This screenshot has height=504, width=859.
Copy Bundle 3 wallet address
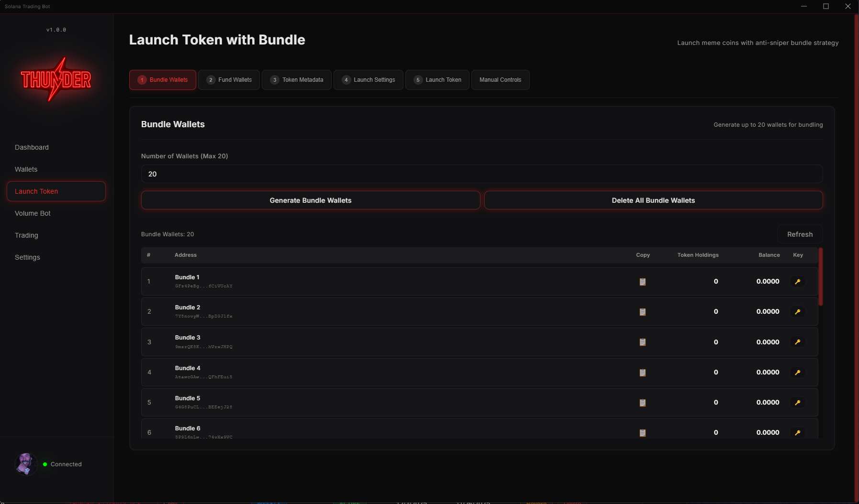pyautogui.click(x=643, y=342)
